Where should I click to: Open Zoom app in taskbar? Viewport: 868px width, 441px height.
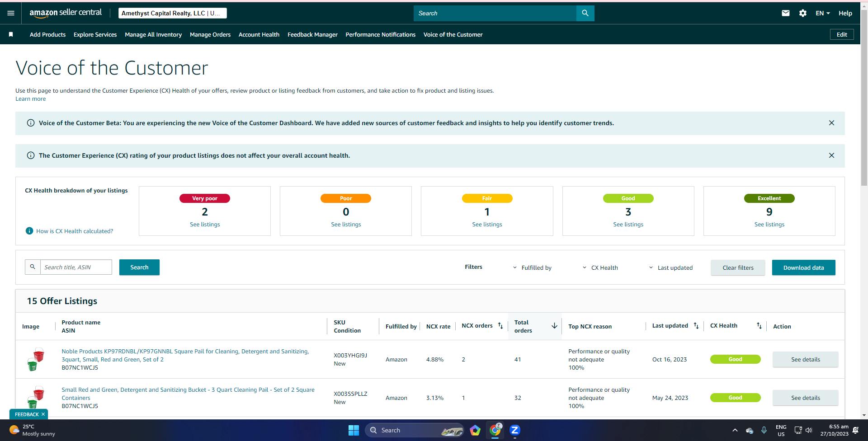pos(515,430)
